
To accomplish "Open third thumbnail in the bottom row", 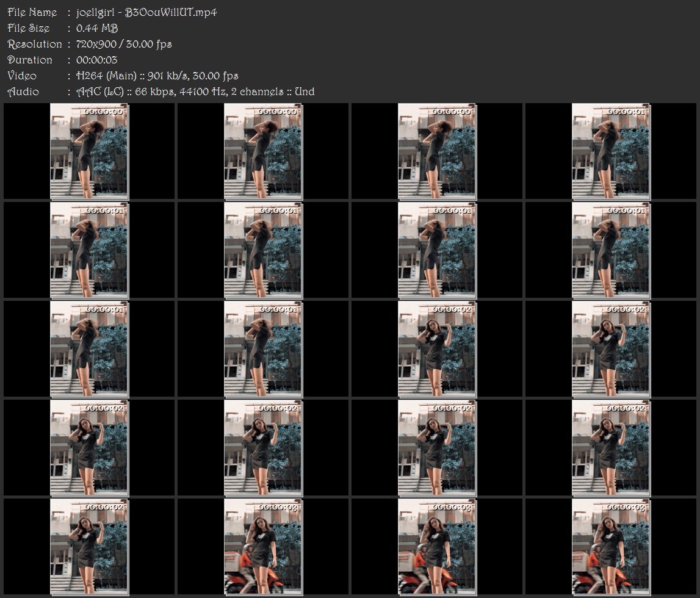I will tap(437, 547).
